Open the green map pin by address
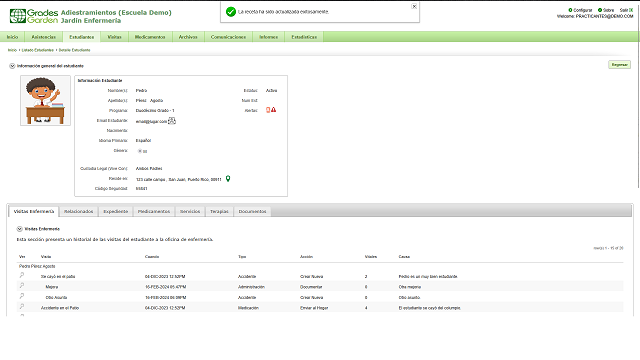Image resolution: width=640 pixels, height=360 pixels. click(228, 178)
